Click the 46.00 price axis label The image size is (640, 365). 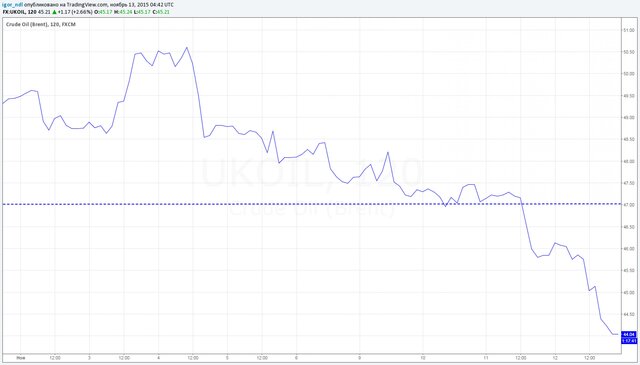(x=629, y=249)
